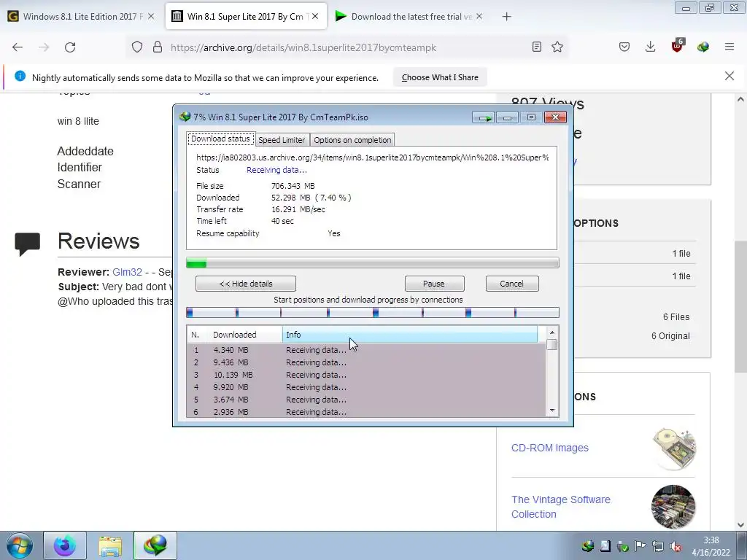Select connection 2 row with 9.436 MB
The height and width of the screenshot is (560, 747).
366,362
